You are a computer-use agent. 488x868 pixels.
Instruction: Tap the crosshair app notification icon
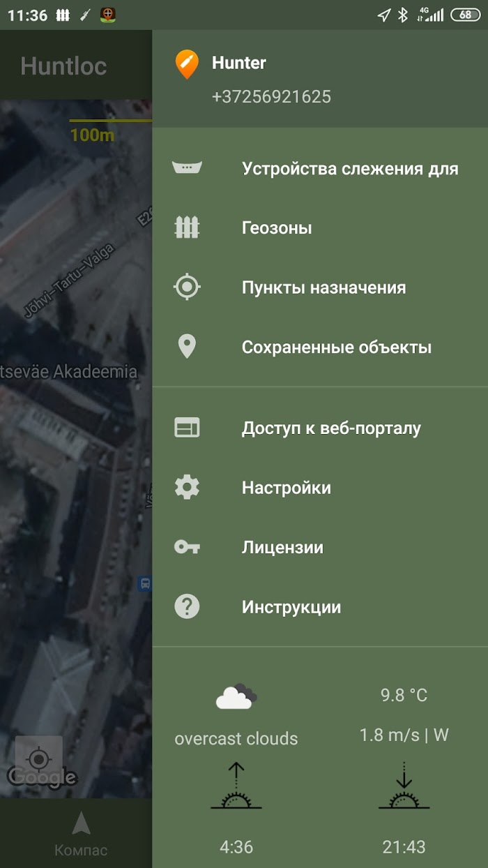(107, 15)
